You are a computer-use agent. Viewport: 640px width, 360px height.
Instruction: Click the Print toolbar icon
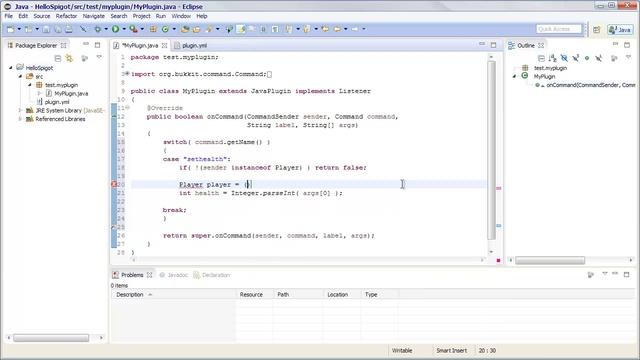[x=69, y=29]
